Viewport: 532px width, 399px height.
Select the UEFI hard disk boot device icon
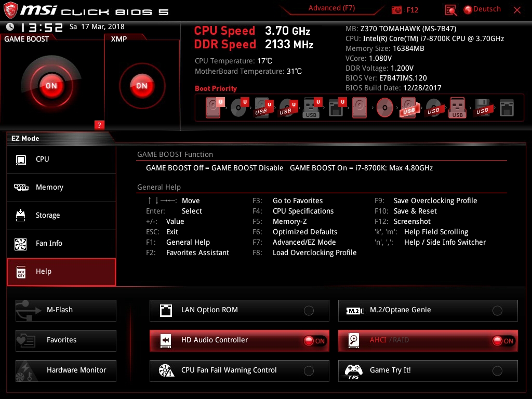(215, 108)
